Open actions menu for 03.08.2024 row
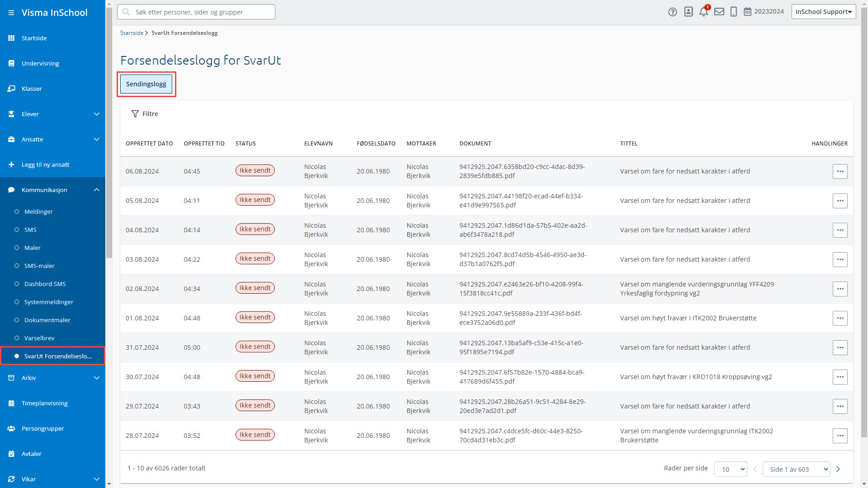The image size is (868, 488). pyautogui.click(x=840, y=259)
